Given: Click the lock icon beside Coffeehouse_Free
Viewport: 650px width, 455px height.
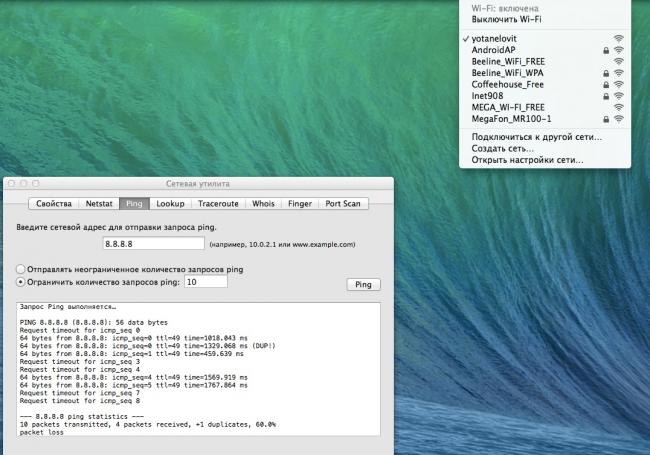Looking at the screenshot, I should 606,84.
